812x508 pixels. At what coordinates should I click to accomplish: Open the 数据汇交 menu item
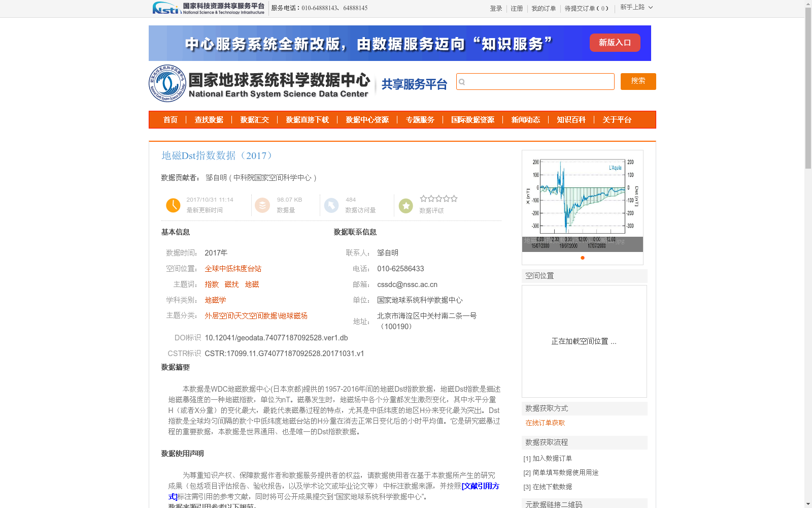point(255,120)
